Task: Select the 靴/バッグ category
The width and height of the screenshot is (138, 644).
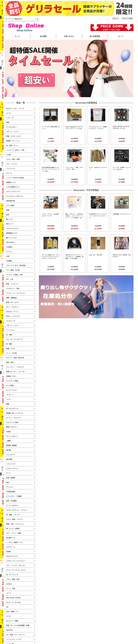Action: coord(21,219)
